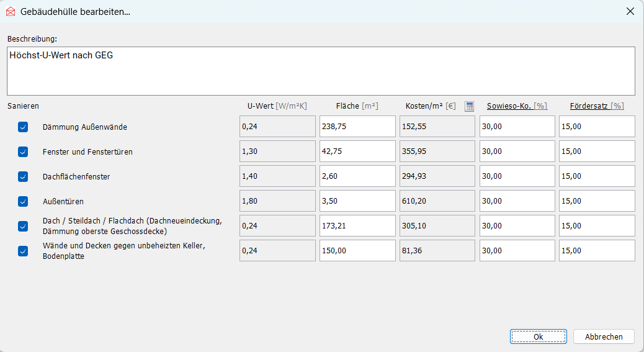
Task: Confirm the dialog with Ok
Action: point(538,336)
